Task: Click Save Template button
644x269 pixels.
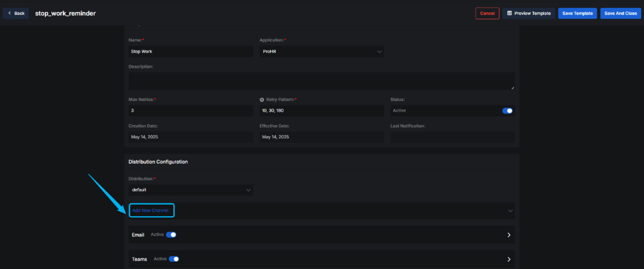Action: pos(577,13)
